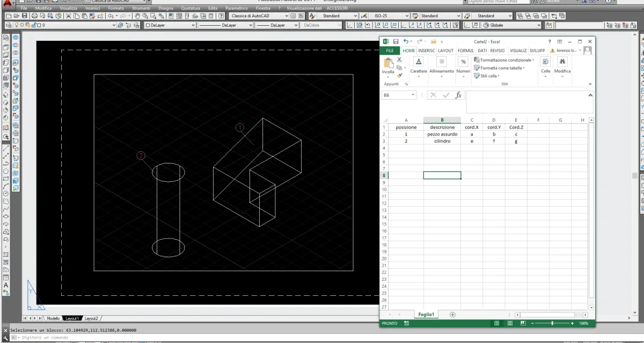Switch to the Excel INSERISC tab
The height and width of the screenshot is (343, 644).
point(427,50)
